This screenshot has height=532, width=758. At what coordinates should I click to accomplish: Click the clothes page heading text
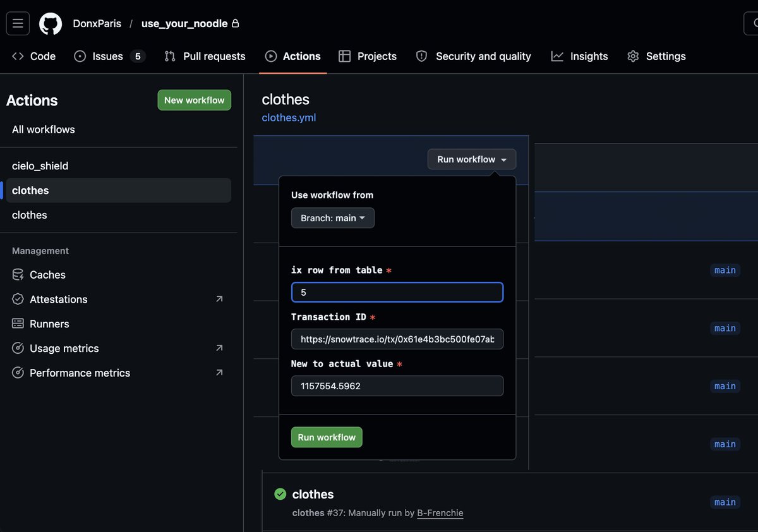pyautogui.click(x=286, y=99)
